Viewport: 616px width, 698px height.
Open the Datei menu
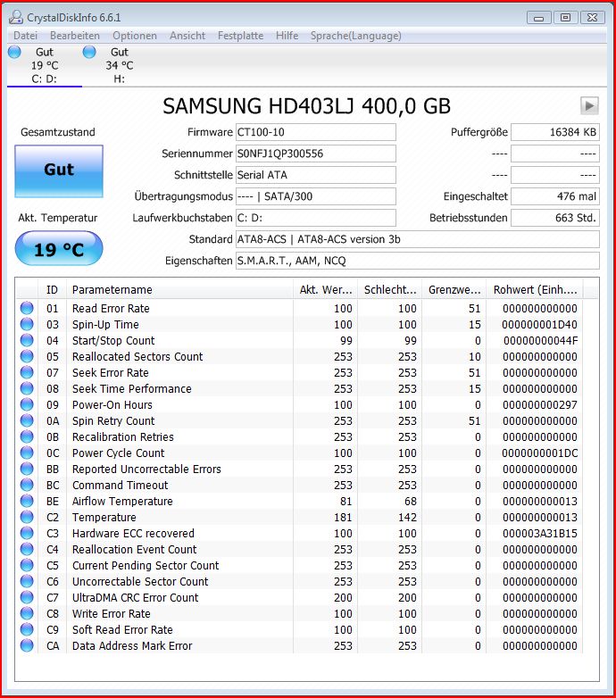point(25,36)
